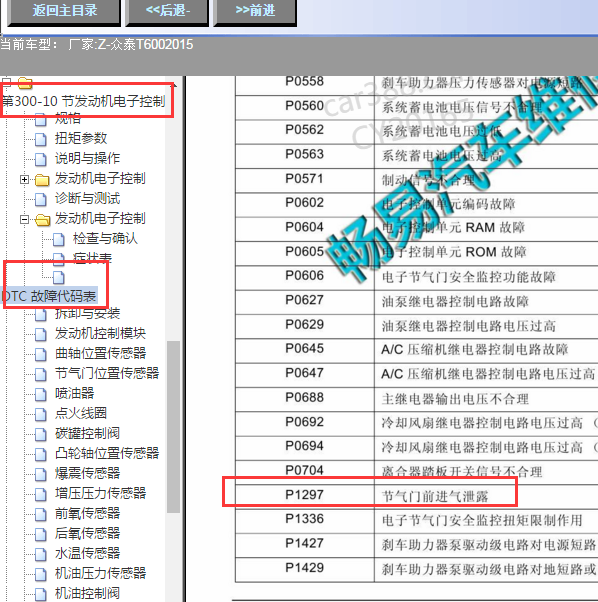Open the 说明与操作 document icon

point(41,159)
